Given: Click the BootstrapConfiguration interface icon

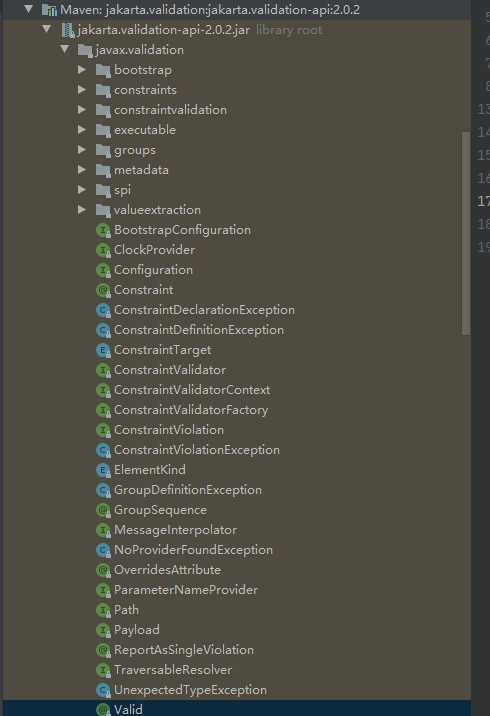Looking at the screenshot, I should (x=103, y=230).
